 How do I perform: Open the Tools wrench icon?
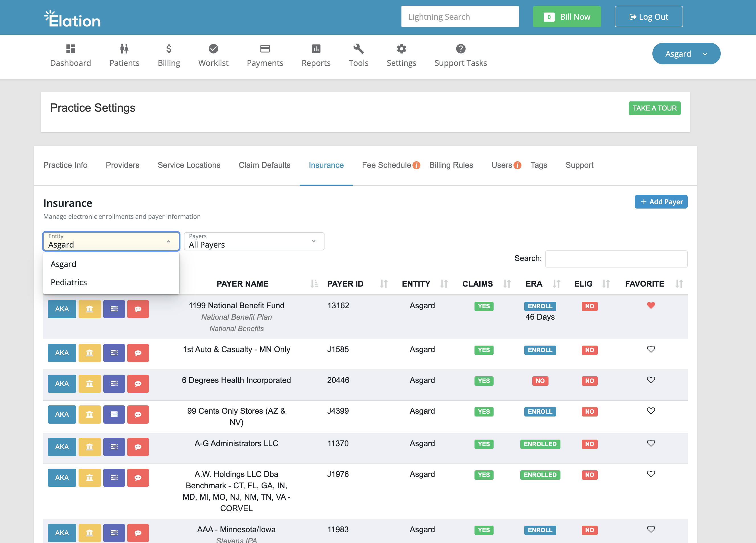coord(358,49)
